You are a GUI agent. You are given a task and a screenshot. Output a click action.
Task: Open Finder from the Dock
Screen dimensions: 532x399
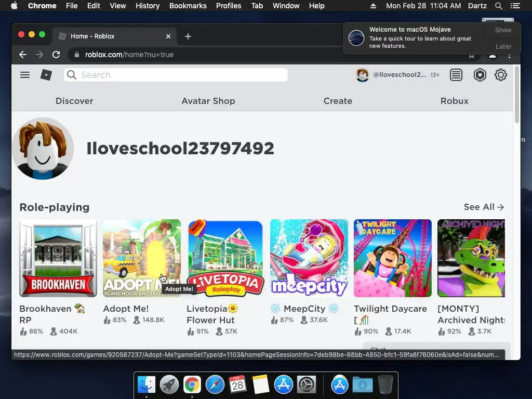pyautogui.click(x=146, y=385)
